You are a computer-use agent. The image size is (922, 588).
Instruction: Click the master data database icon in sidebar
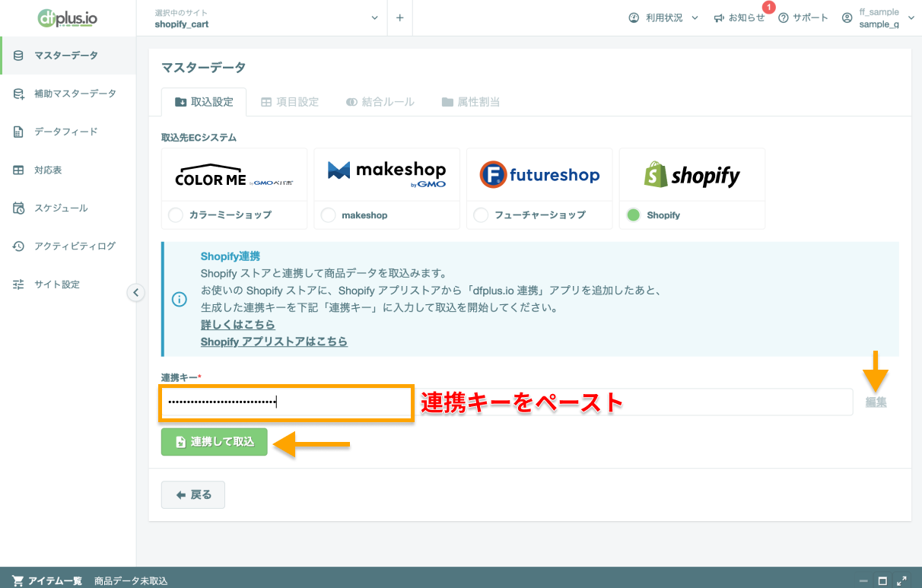coord(18,56)
